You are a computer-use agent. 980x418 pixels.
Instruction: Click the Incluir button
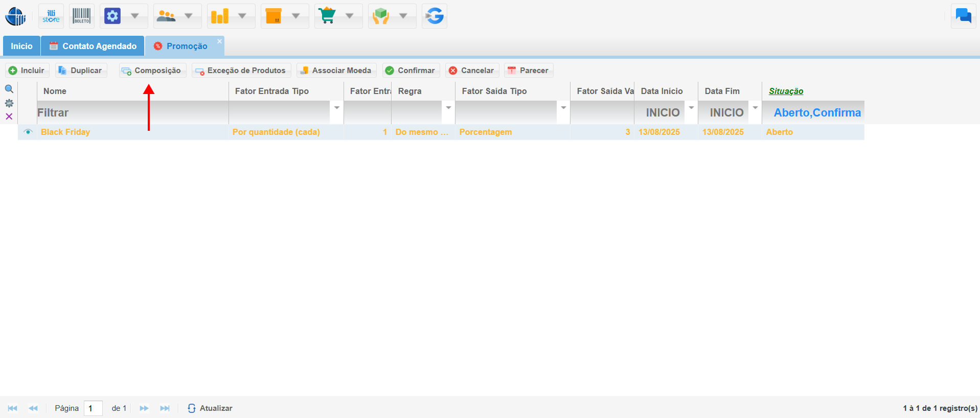(27, 71)
